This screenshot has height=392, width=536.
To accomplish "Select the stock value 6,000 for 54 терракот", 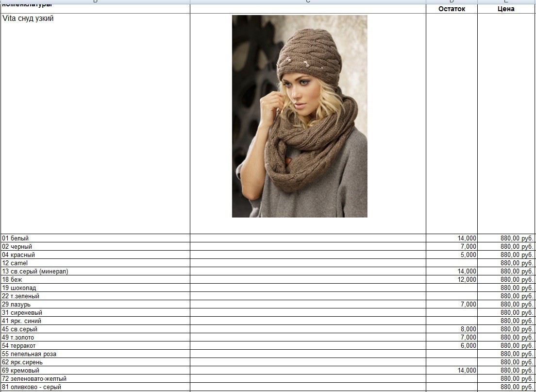I will click(452, 345).
